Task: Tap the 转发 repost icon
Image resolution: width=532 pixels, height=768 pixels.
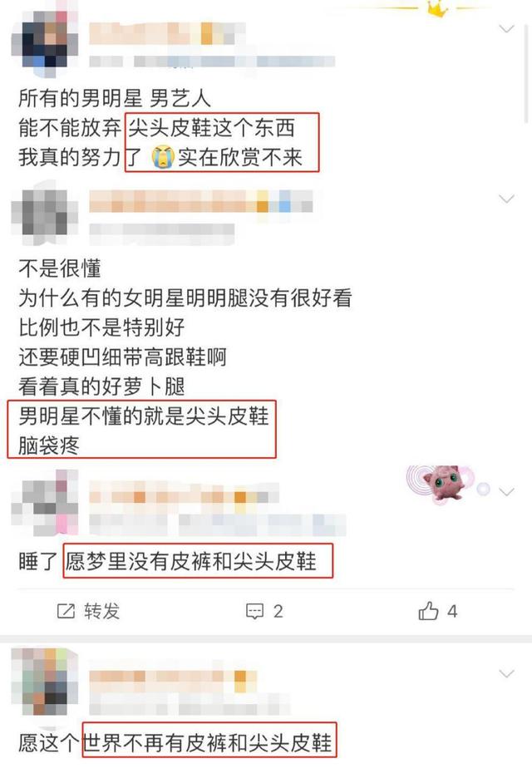Action: click(x=66, y=611)
